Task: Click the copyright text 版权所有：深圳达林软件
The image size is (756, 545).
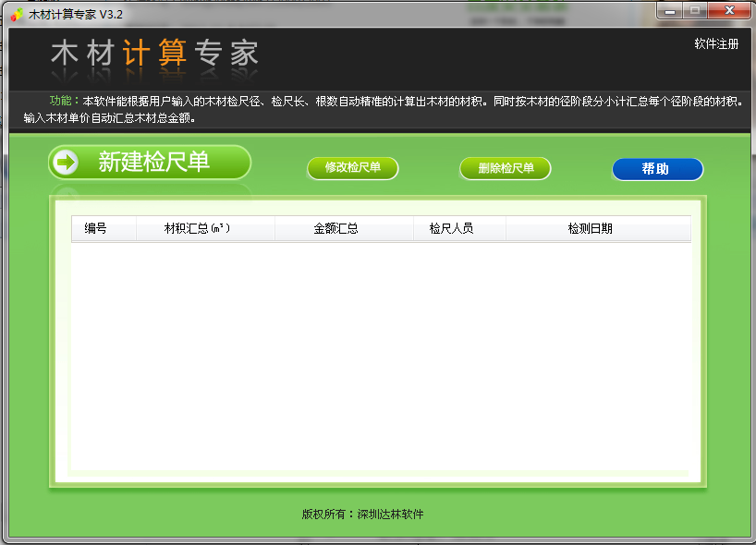Action: (362, 515)
